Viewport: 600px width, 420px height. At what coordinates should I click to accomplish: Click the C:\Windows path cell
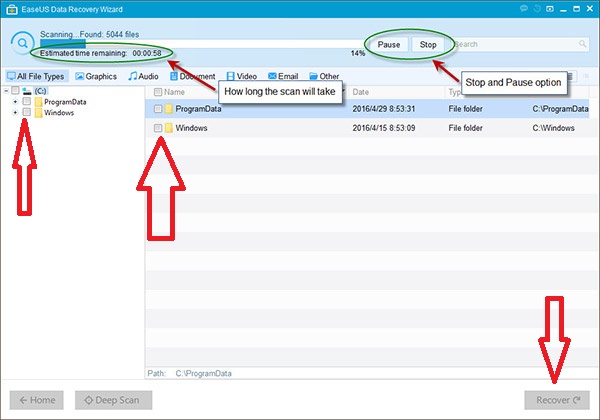(553, 128)
